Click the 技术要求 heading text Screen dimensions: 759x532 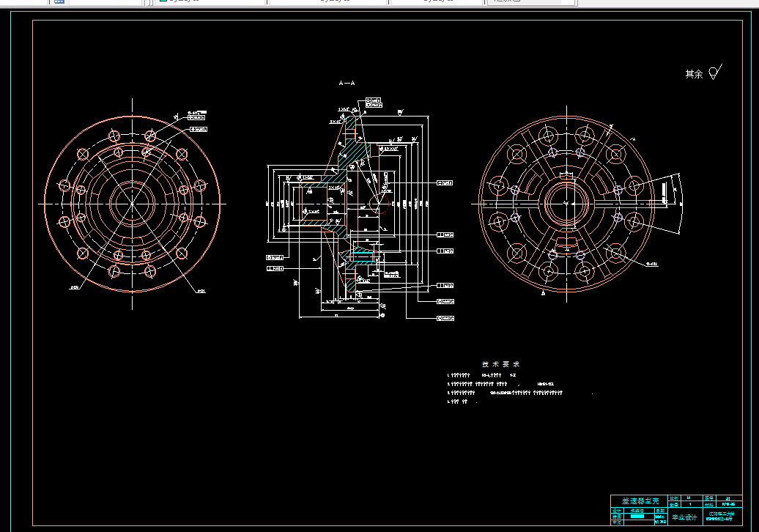click(501, 364)
